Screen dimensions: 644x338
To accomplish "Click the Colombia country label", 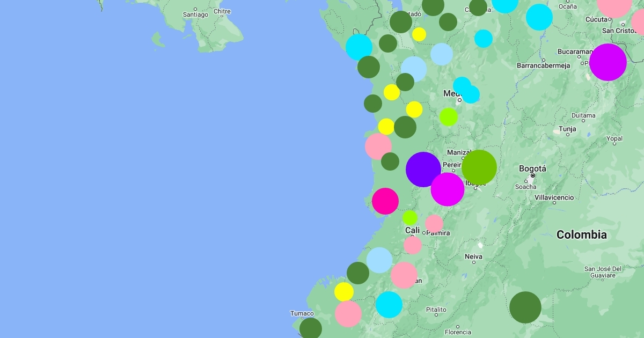I will (581, 234).
